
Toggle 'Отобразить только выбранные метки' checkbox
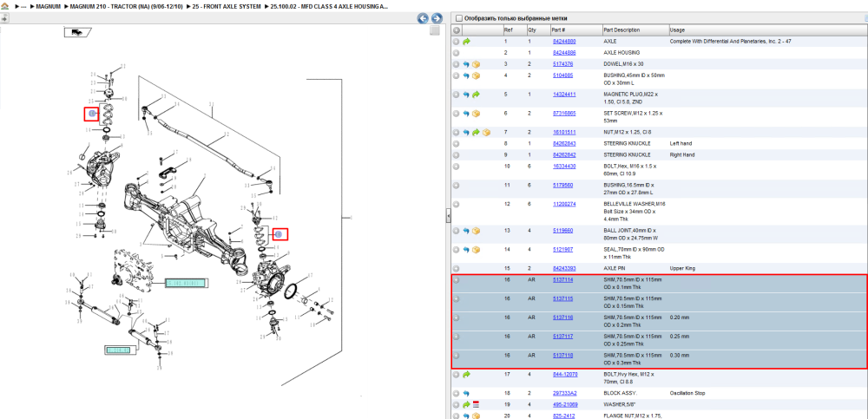click(458, 18)
